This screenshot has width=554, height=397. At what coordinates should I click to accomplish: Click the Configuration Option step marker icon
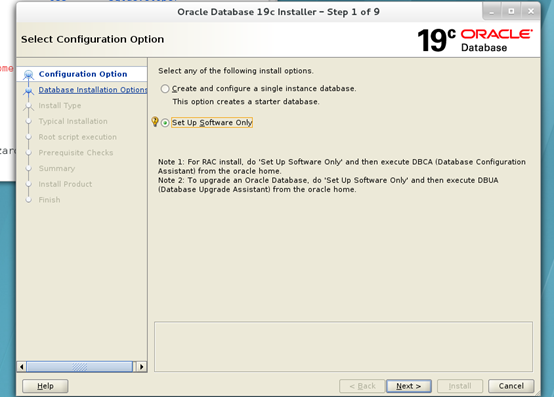click(x=28, y=74)
